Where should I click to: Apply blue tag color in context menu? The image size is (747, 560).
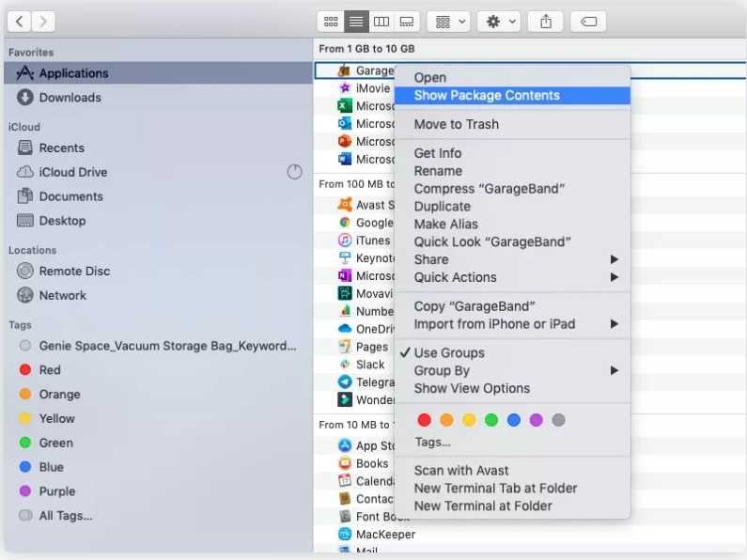514,420
